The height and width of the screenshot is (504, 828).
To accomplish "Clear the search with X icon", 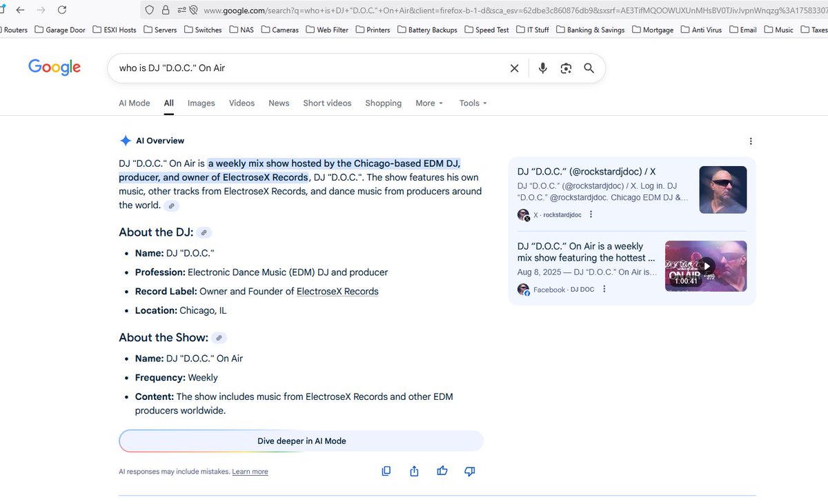I will [514, 68].
